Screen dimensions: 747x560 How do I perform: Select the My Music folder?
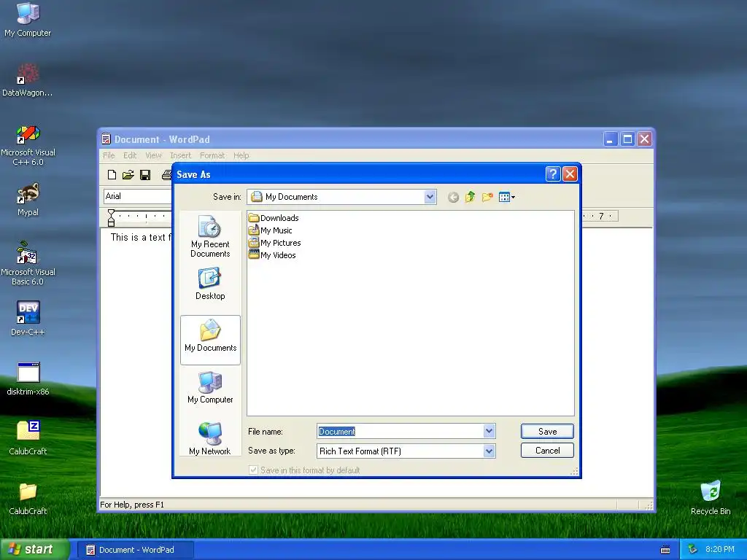271,230
